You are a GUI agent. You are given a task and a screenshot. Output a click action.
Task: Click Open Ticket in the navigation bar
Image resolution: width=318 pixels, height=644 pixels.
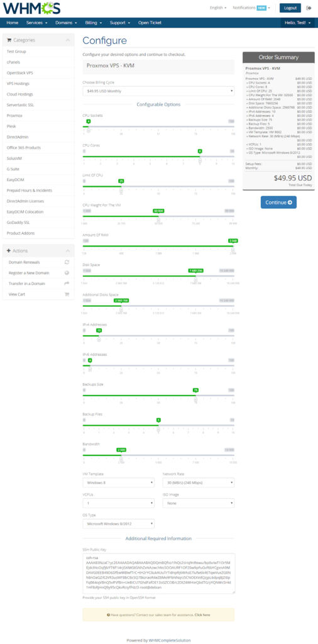148,23
